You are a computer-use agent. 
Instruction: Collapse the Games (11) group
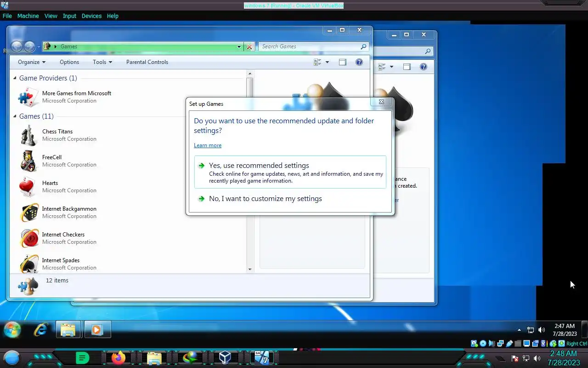[15, 116]
